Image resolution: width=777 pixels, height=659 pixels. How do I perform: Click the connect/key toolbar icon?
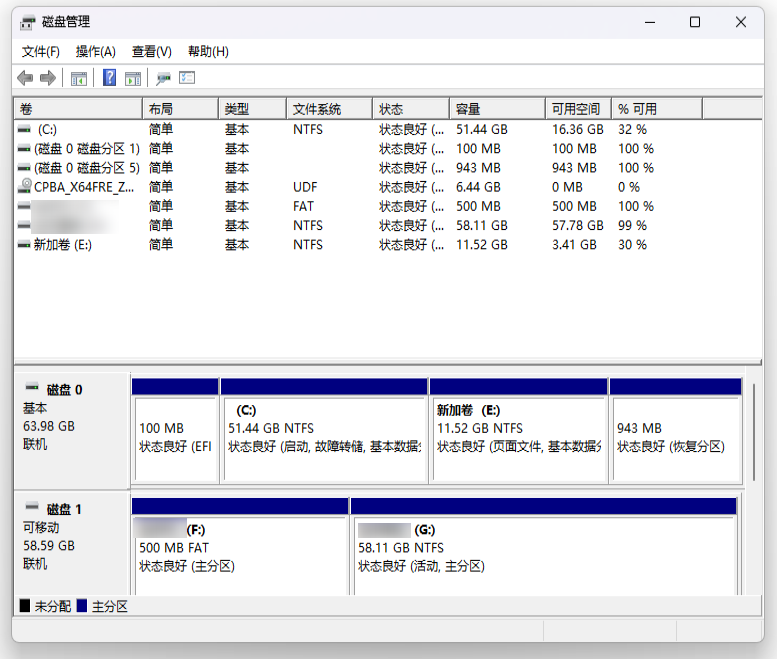click(x=163, y=78)
